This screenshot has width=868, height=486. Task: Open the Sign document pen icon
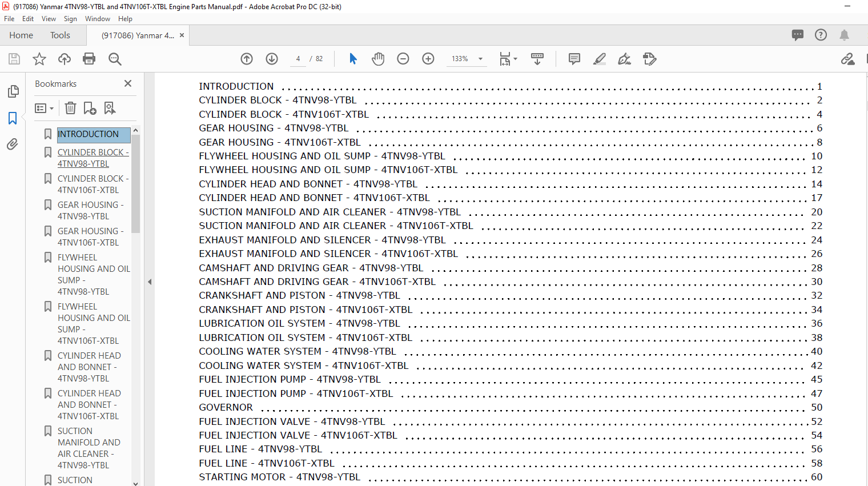625,59
